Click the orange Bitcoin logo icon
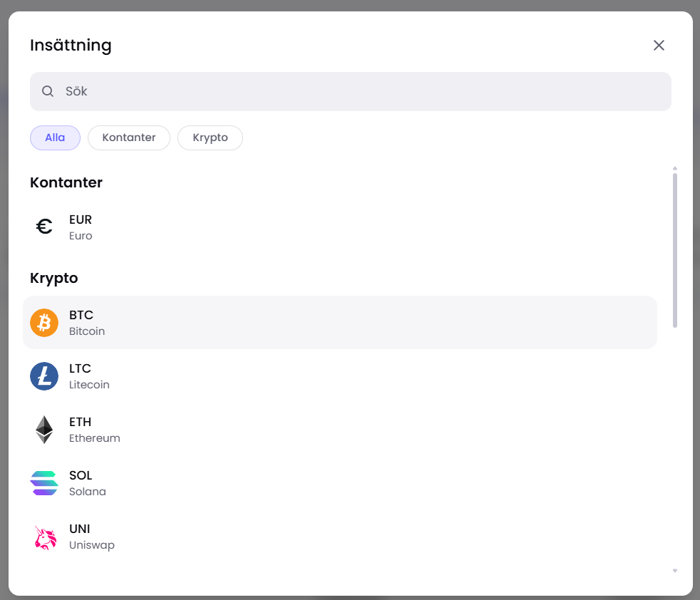 [44, 323]
